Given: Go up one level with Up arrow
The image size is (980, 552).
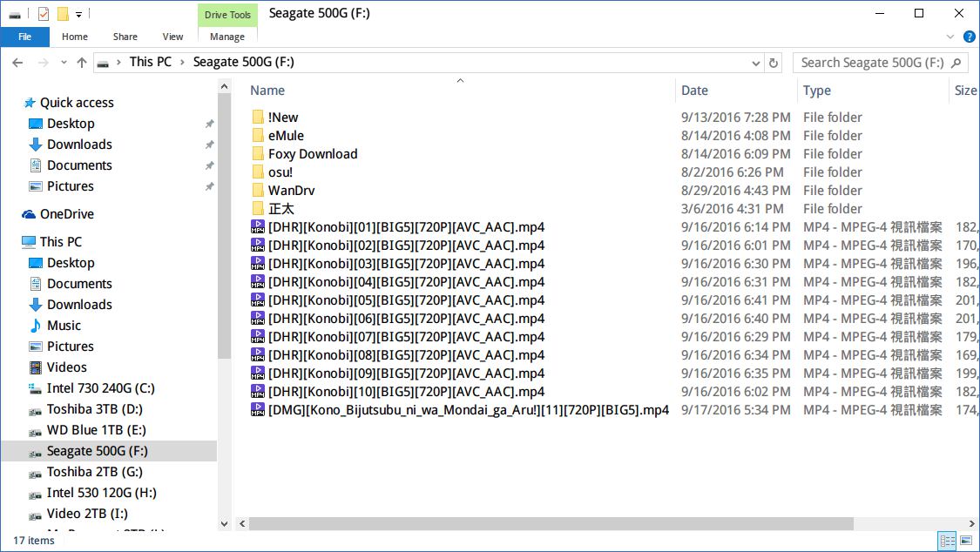Looking at the screenshot, I should pyautogui.click(x=81, y=63).
